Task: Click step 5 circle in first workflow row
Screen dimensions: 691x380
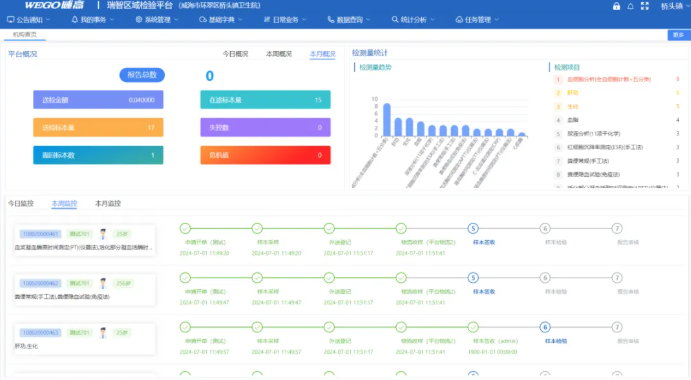Action: pos(473,228)
